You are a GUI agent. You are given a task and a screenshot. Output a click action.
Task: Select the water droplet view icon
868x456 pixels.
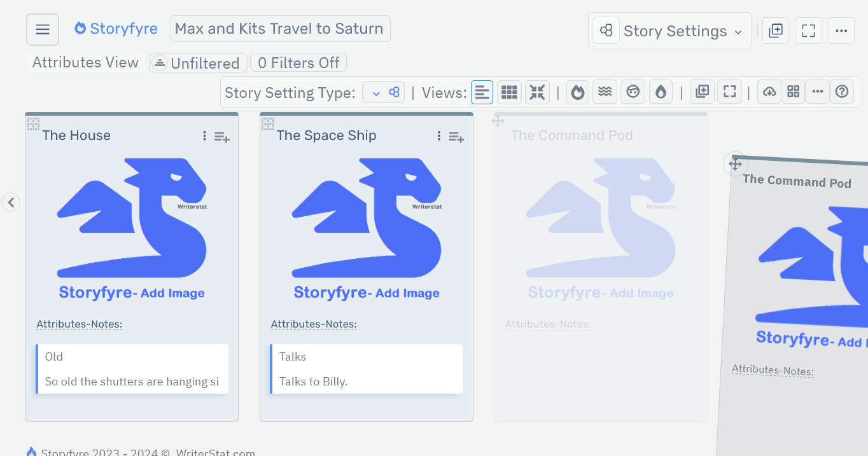661,92
